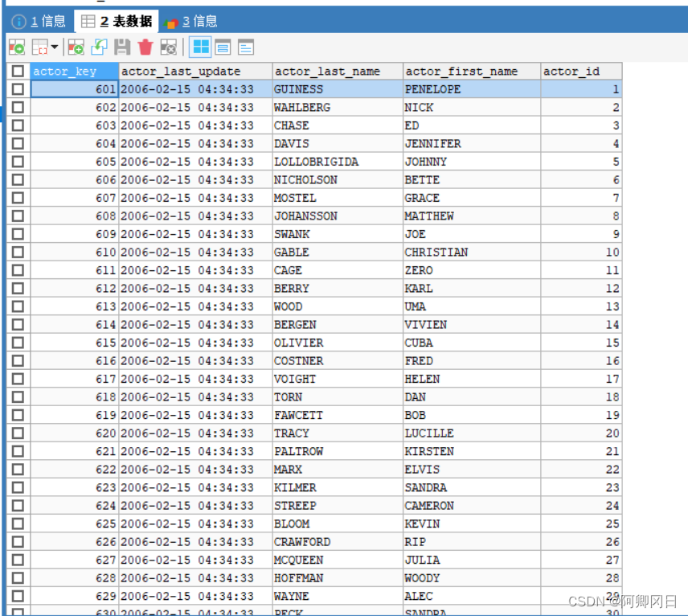Open the copy rows dropdown arrow in toolbar
Image resolution: width=688 pixels, height=616 pixels.
click(54, 48)
